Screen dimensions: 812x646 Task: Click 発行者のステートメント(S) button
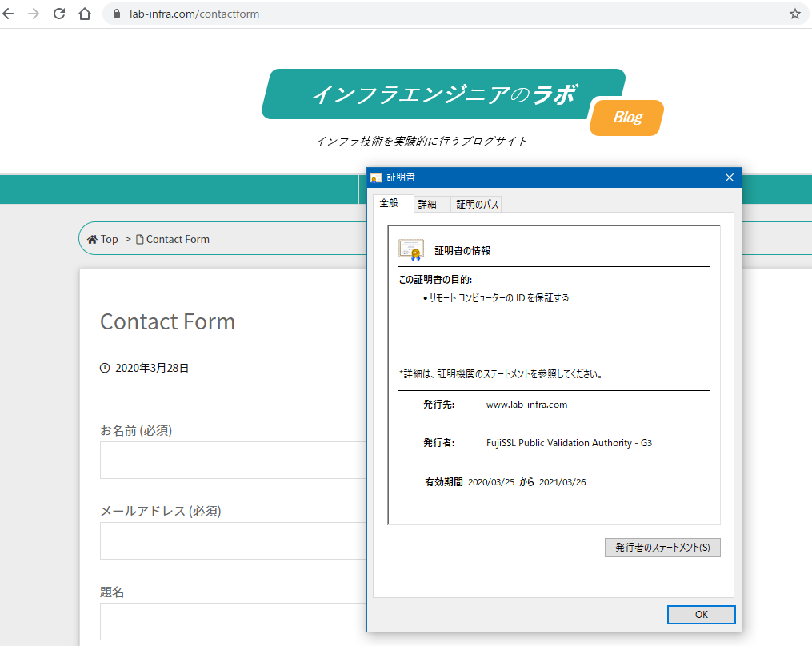point(662,548)
